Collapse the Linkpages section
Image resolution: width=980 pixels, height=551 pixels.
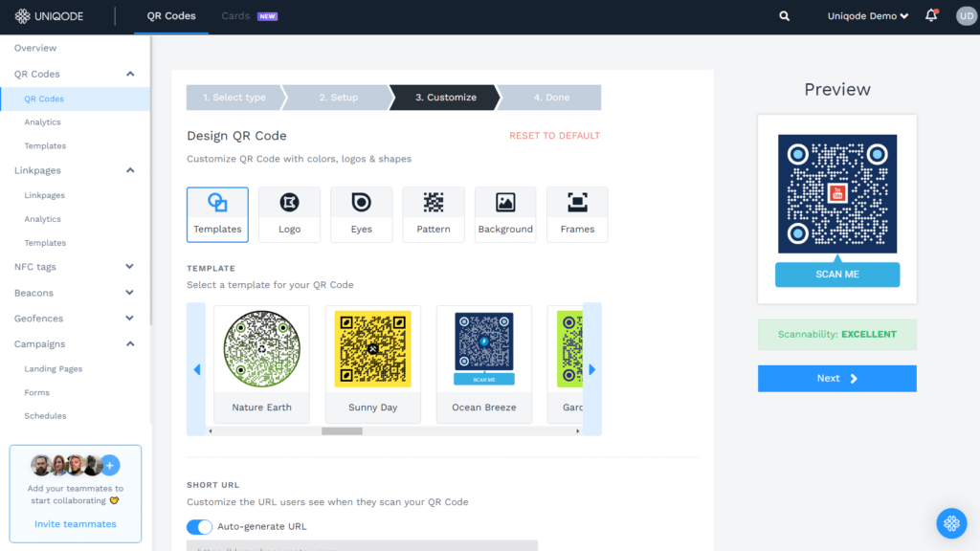(73, 169)
